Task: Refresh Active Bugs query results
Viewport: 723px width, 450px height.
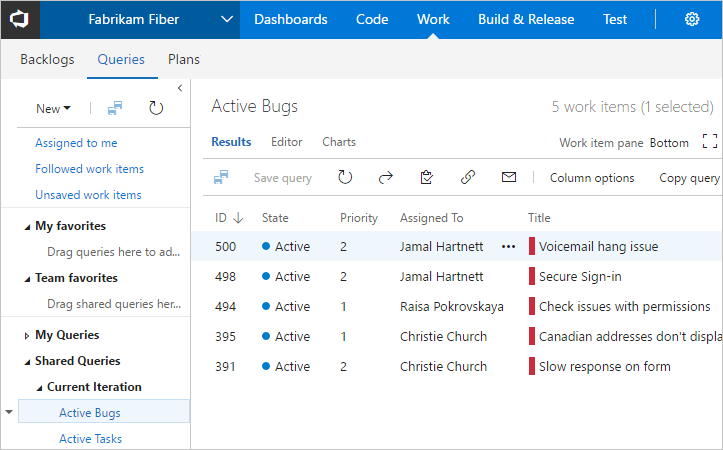Action: pos(345,178)
